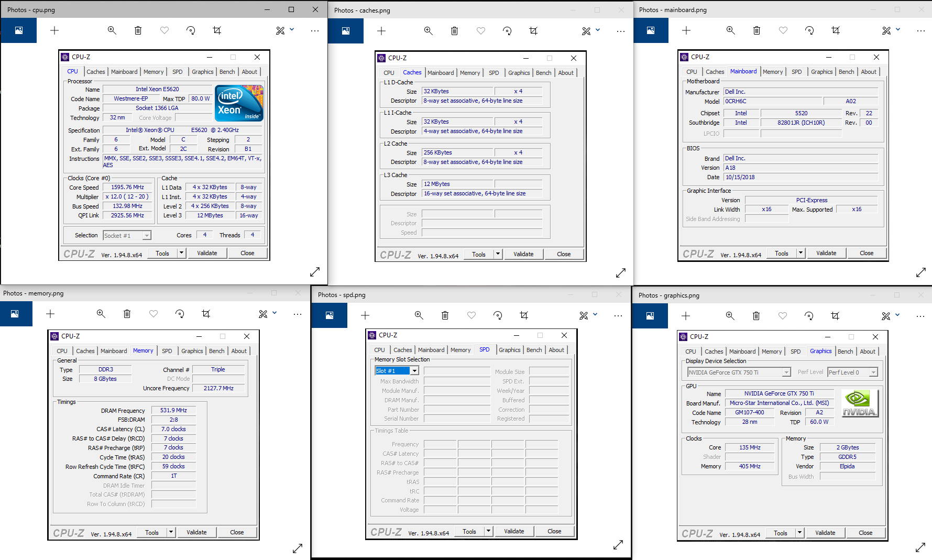
Task: Click zoom icon in cpu.png Photos window
Action: point(112,30)
